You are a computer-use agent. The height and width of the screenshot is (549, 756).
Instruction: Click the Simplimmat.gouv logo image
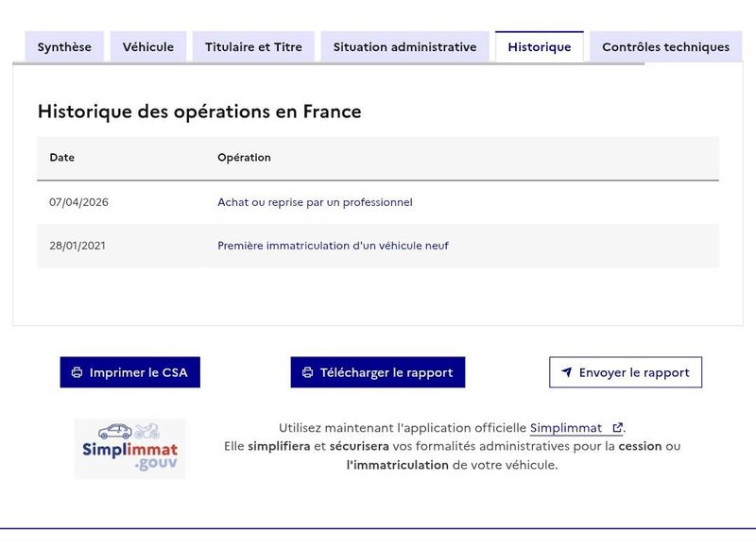[x=130, y=448]
